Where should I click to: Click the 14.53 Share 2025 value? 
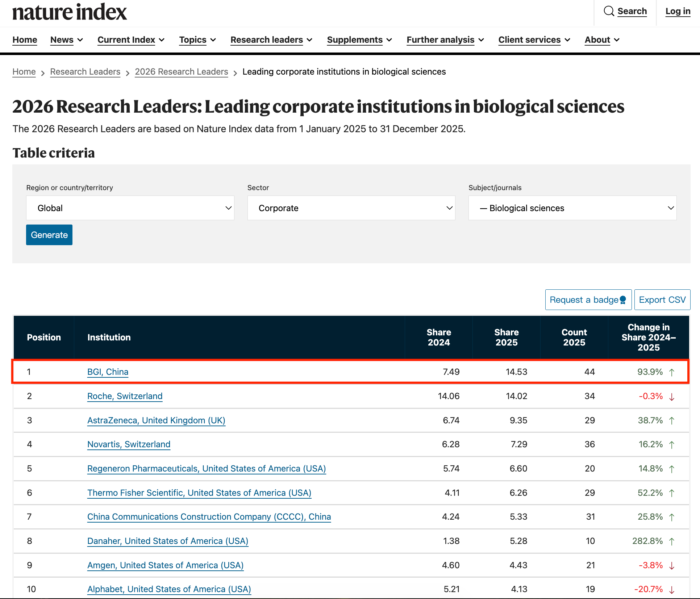click(517, 372)
